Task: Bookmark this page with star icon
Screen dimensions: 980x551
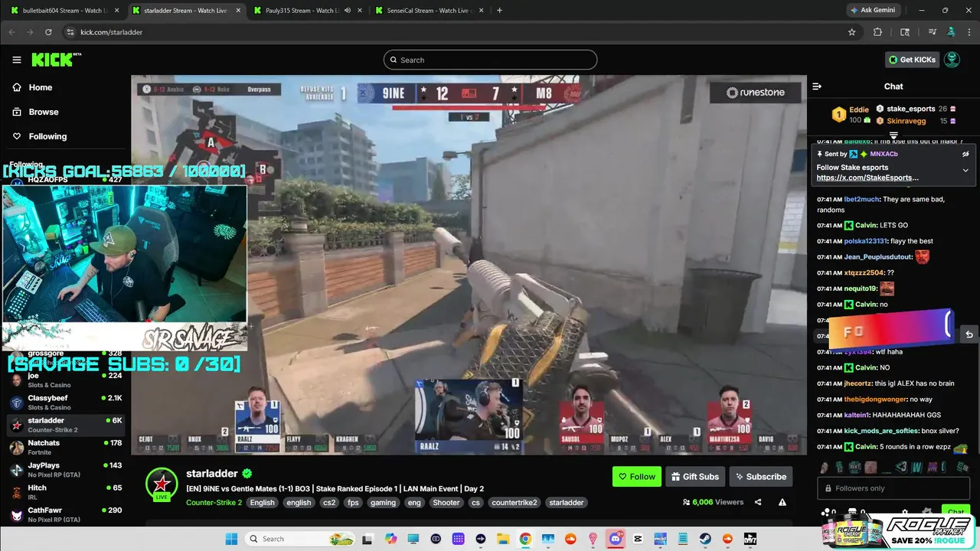Action: coord(851,32)
